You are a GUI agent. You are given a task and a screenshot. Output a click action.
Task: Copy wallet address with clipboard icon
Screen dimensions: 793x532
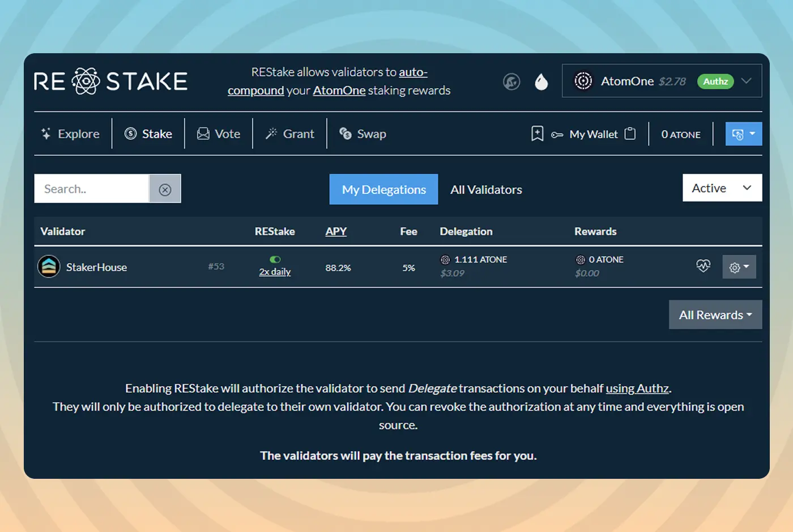pos(630,134)
